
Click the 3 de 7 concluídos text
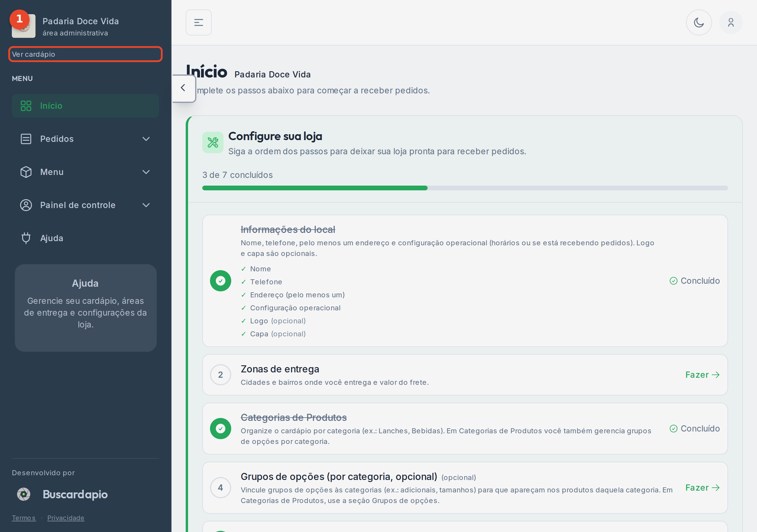(238, 175)
